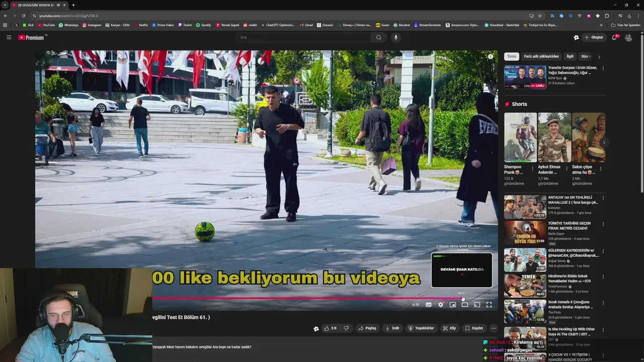The image size is (644, 362).
Task: Open Tüm Yer İşaretleri folder
Action: (626, 25)
